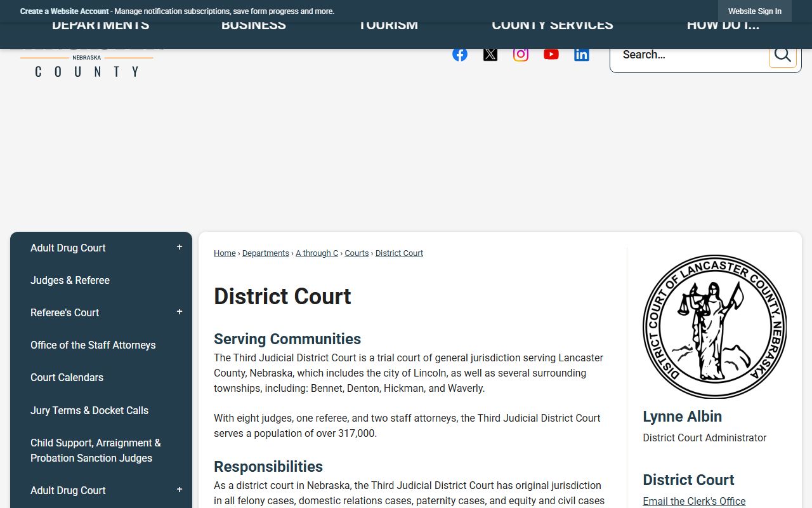Click the Lancaster County logo
This screenshot has height=508, width=812.
(x=87, y=63)
